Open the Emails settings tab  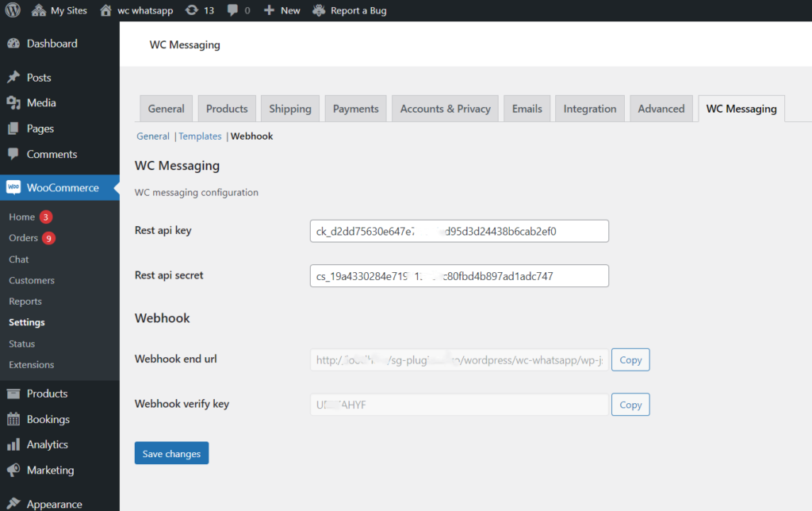[x=527, y=108]
